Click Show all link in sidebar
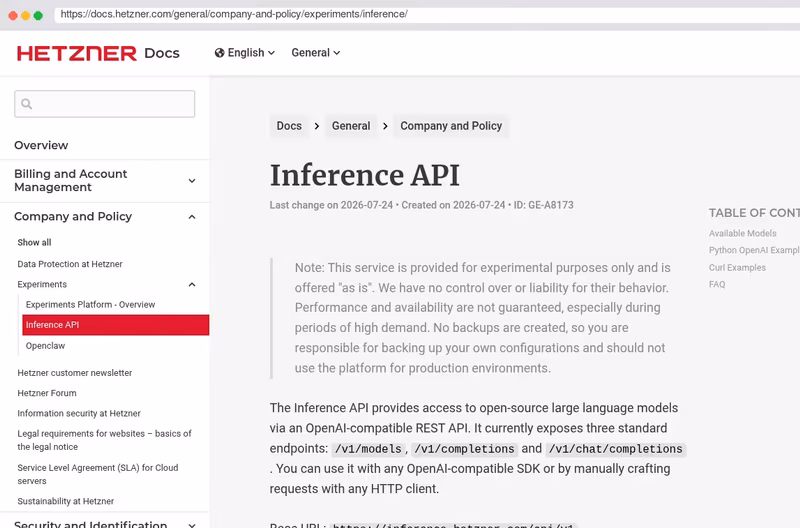Viewport: 800px width, 528px height. click(34, 242)
